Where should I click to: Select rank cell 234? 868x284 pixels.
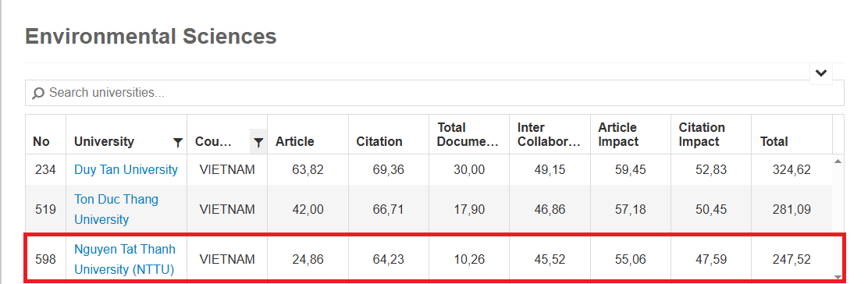tap(45, 169)
